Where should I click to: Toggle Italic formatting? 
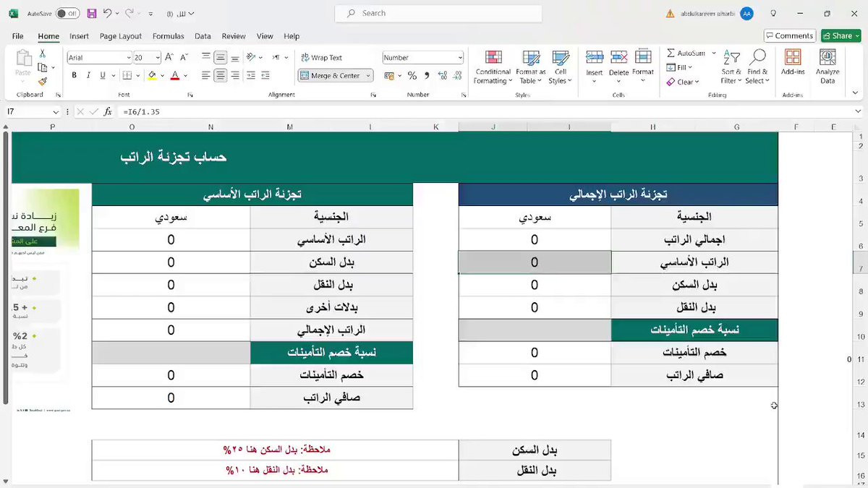tap(88, 75)
